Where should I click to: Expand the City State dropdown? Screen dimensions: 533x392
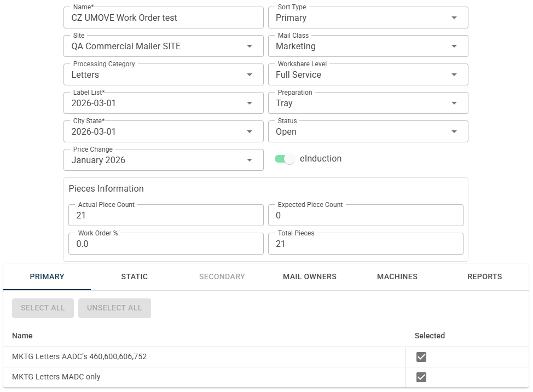(250, 132)
